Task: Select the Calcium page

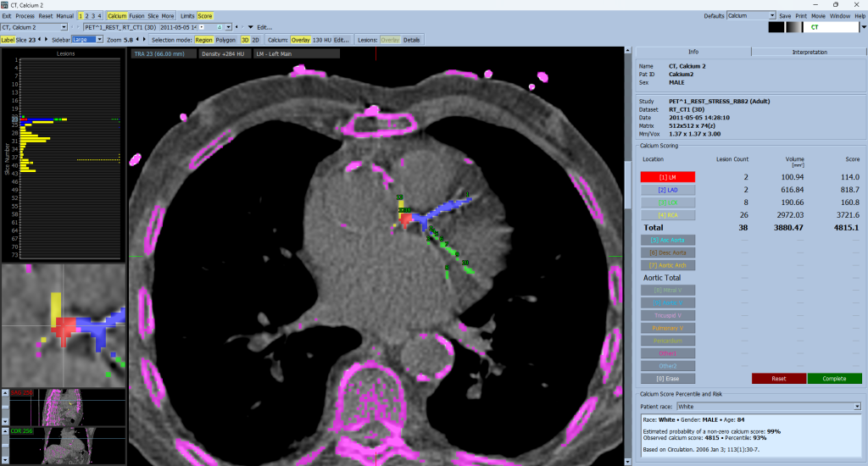Action: click(117, 16)
